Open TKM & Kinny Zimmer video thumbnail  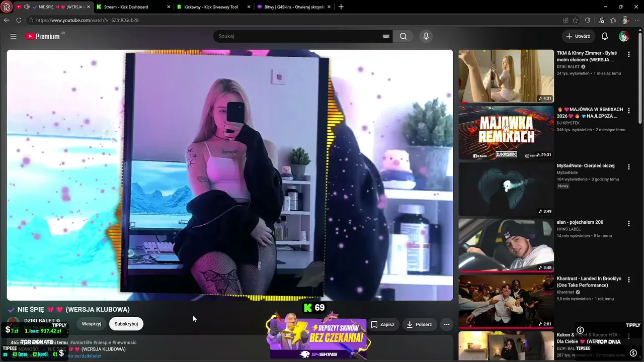506,76
